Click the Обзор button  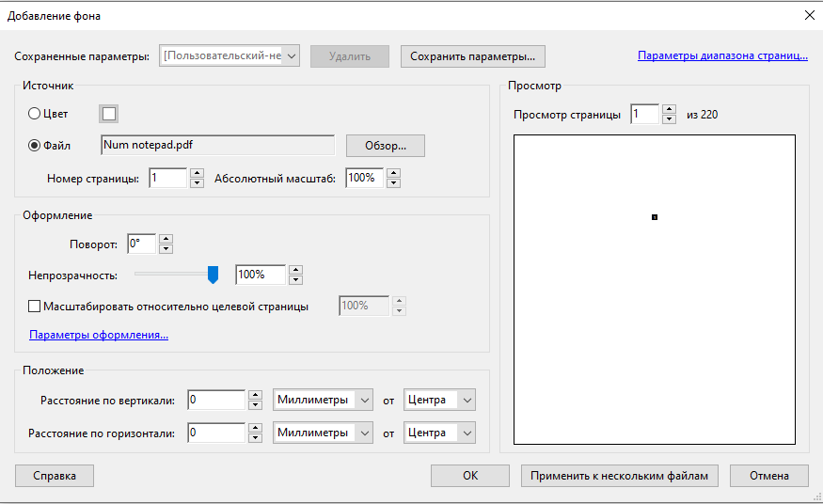tap(386, 146)
